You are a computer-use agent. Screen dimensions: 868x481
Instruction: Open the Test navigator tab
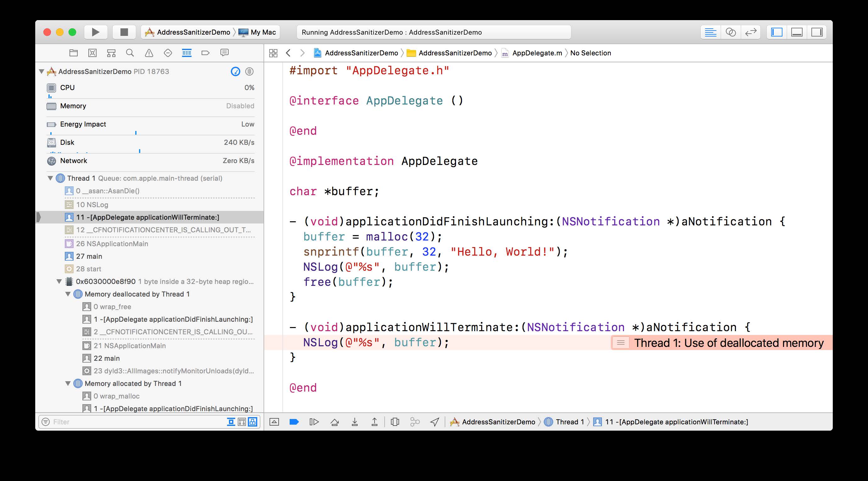click(x=168, y=53)
